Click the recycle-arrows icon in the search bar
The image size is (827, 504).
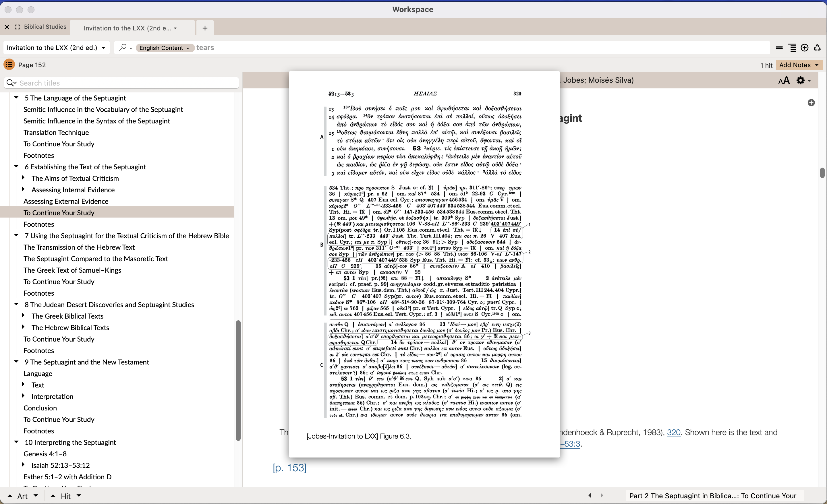click(817, 48)
